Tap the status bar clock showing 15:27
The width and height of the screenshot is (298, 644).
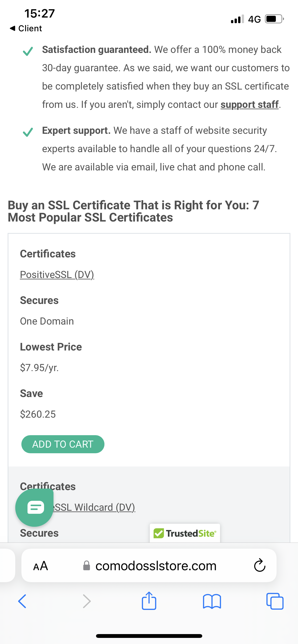(x=39, y=13)
